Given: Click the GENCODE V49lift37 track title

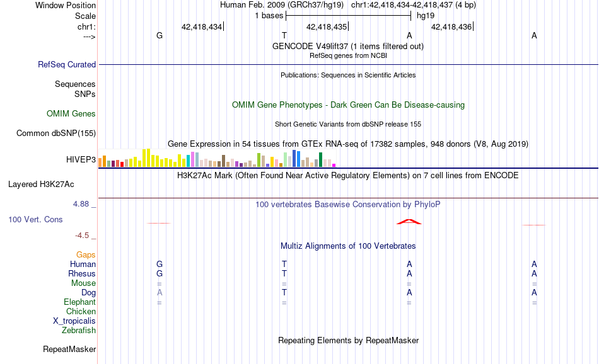Looking at the screenshot, I should 347,46.
